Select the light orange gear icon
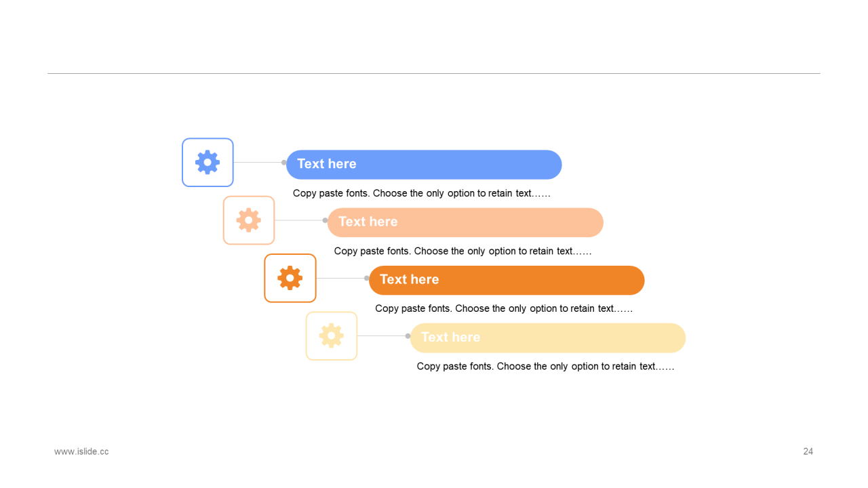The image size is (868, 488). coord(249,220)
